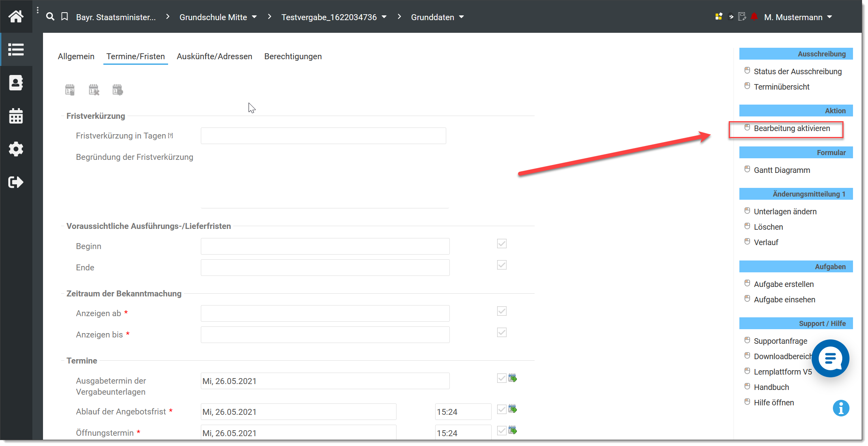Toggle the checkbox next to Ende
This screenshot has height=446, width=868.
(502, 265)
